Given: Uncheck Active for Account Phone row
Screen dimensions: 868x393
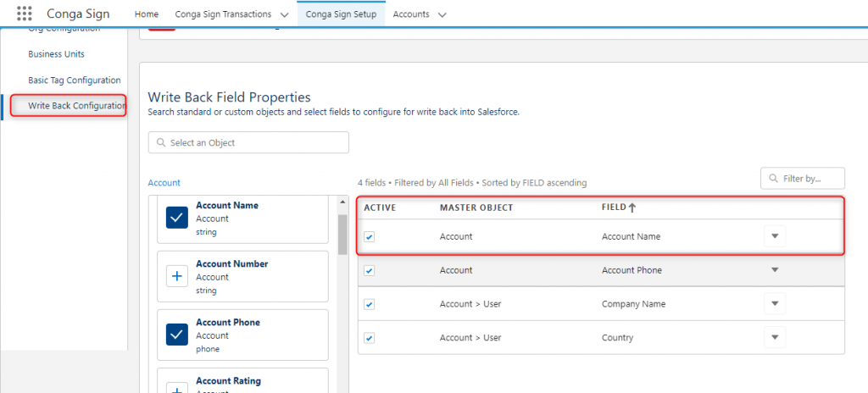Looking at the screenshot, I should (370, 271).
